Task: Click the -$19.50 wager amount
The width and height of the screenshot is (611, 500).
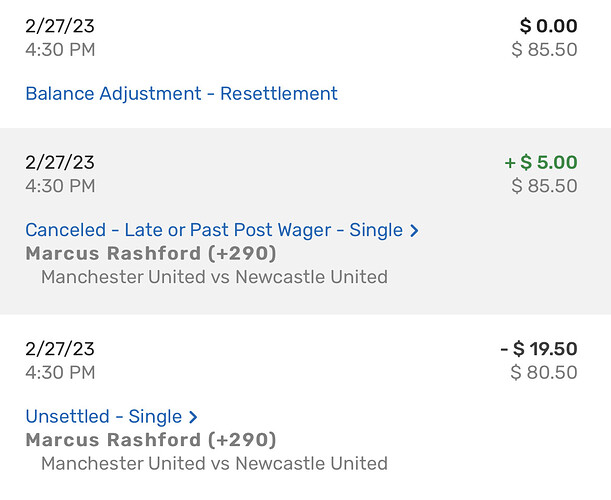Action: pos(539,349)
